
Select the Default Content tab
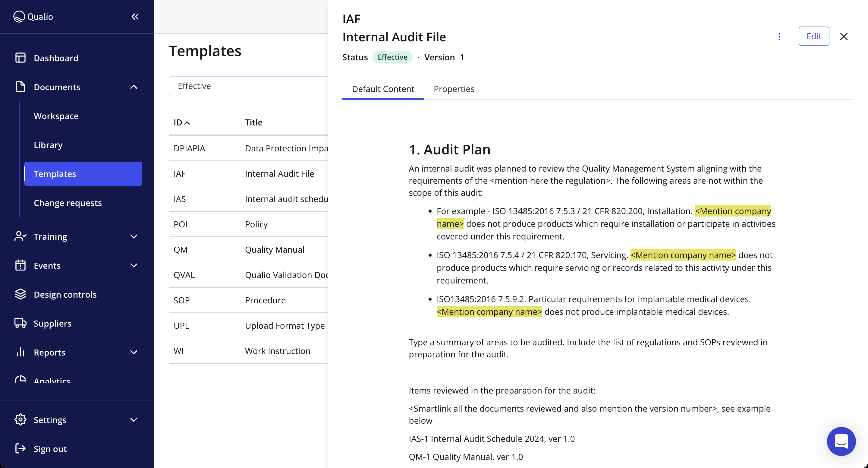383,89
